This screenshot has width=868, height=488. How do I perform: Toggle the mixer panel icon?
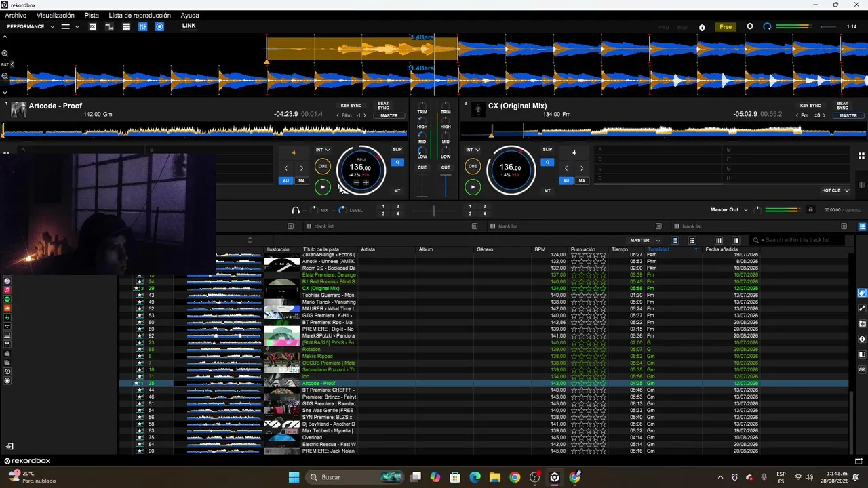(x=143, y=26)
